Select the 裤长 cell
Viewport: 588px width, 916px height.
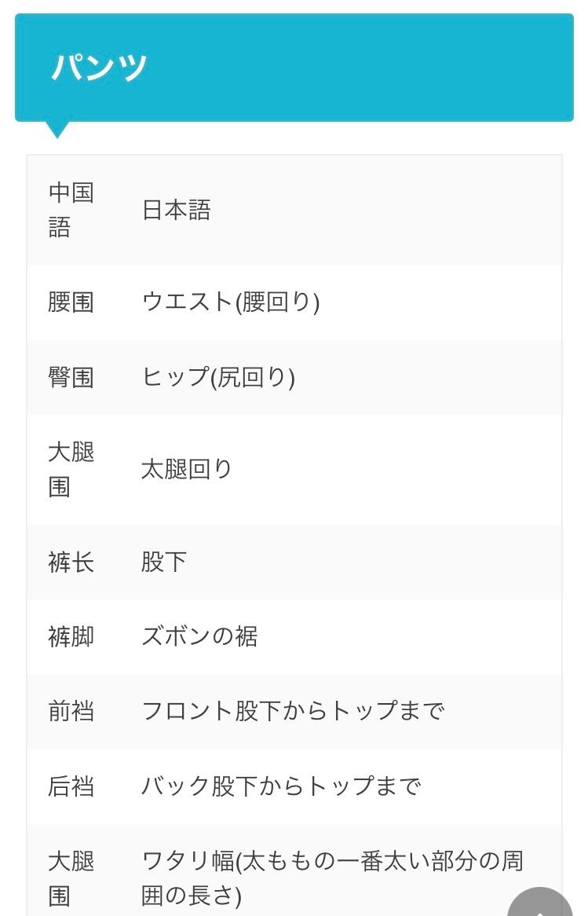tap(71, 562)
